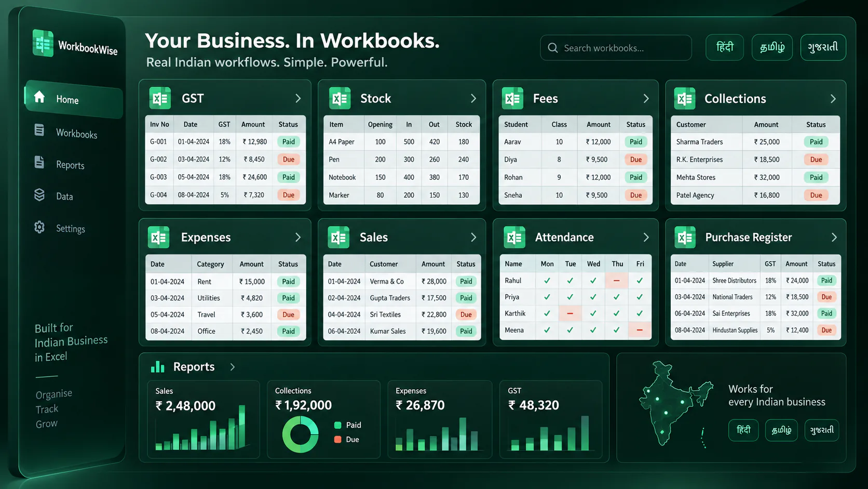The width and height of the screenshot is (868, 489).
Task: Expand the Sales card chevron
Action: point(473,237)
